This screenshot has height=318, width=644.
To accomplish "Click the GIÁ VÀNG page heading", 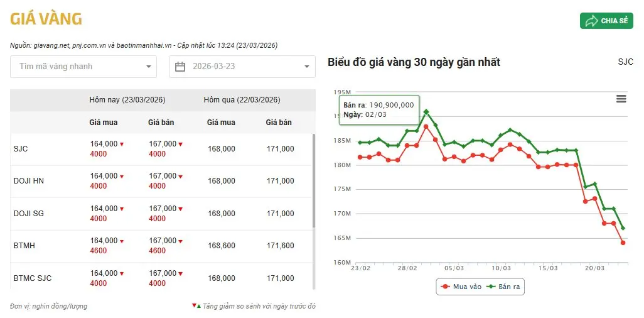I will tap(46, 19).
